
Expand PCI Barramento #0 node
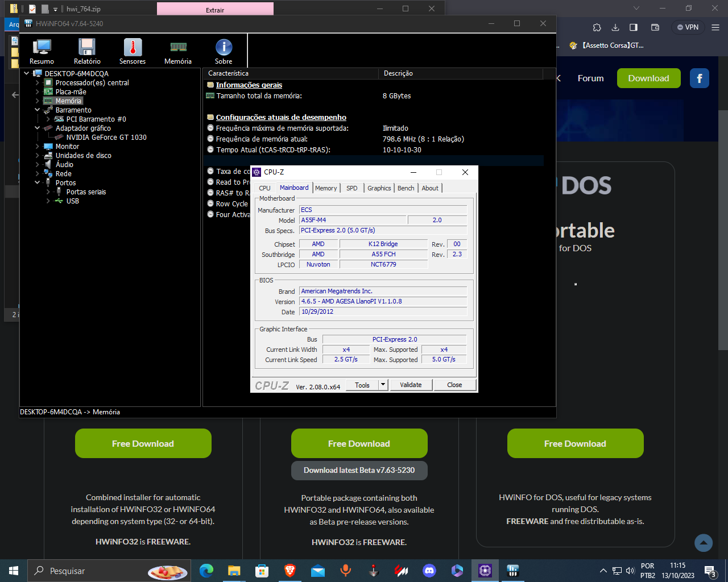(48, 119)
